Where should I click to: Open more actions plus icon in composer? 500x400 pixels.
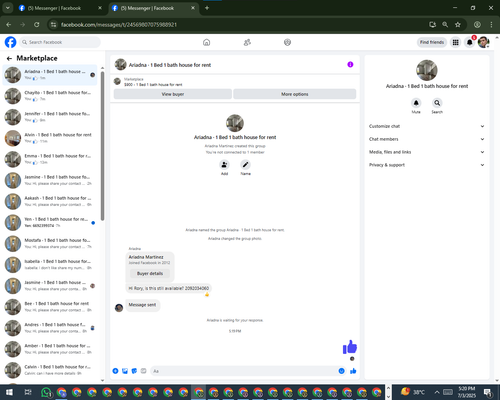(115, 371)
